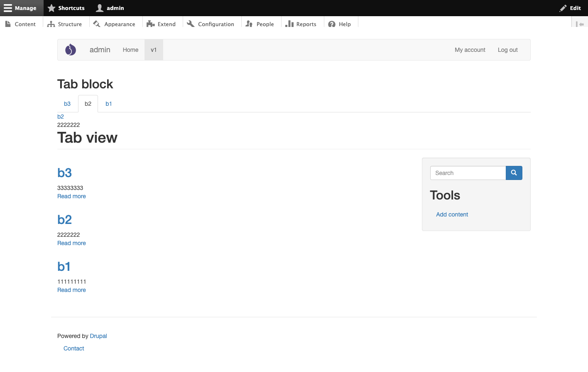Click the Structure branching icon
The height and width of the screenshot is (372, 588).
pos(51,24)
